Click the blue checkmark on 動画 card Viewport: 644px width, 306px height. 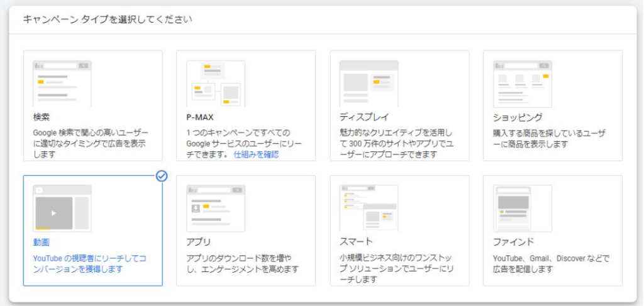pyautogui.click(x=162, y=176)
